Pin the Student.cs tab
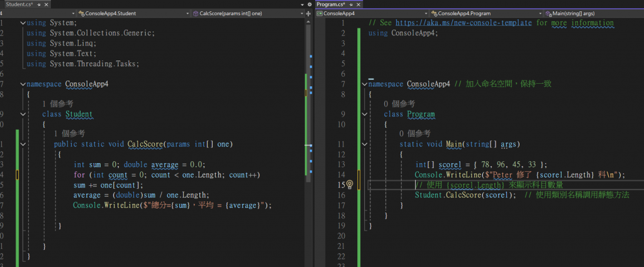 [x=38, y=4]
